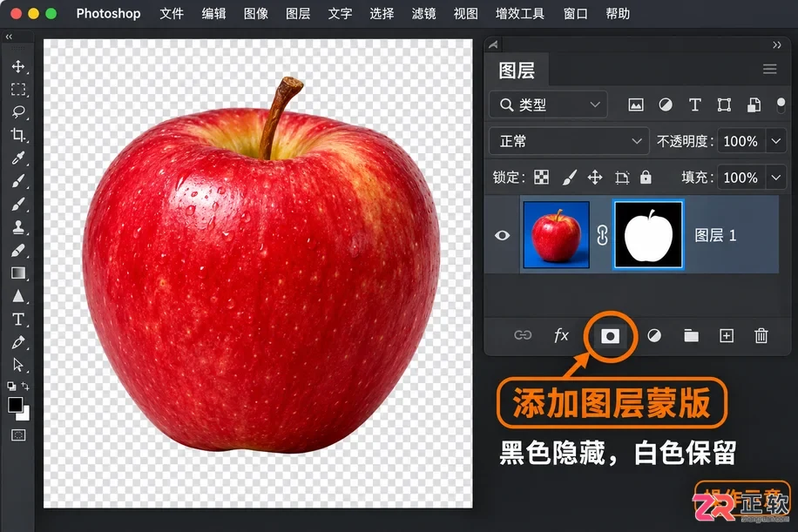Click the 不透明度 100% value field
Screen dimensions: 798x532
pyautogui.click(x=741, y=141)
